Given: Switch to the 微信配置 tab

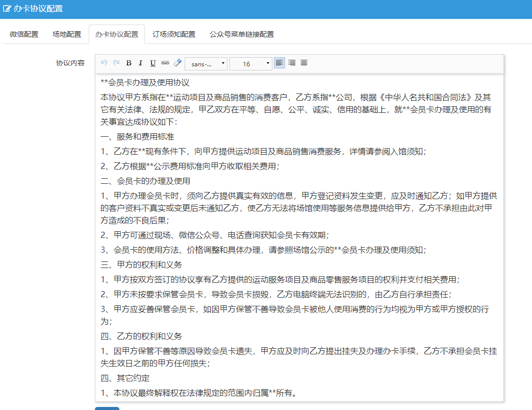Looking at the screenshot, I should point(24,34).
